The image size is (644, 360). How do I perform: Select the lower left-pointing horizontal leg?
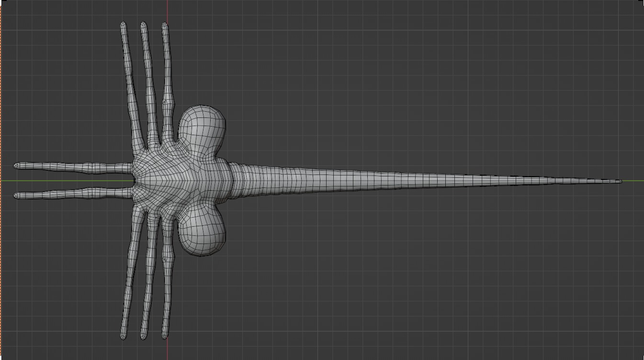(x=73, y=194)
